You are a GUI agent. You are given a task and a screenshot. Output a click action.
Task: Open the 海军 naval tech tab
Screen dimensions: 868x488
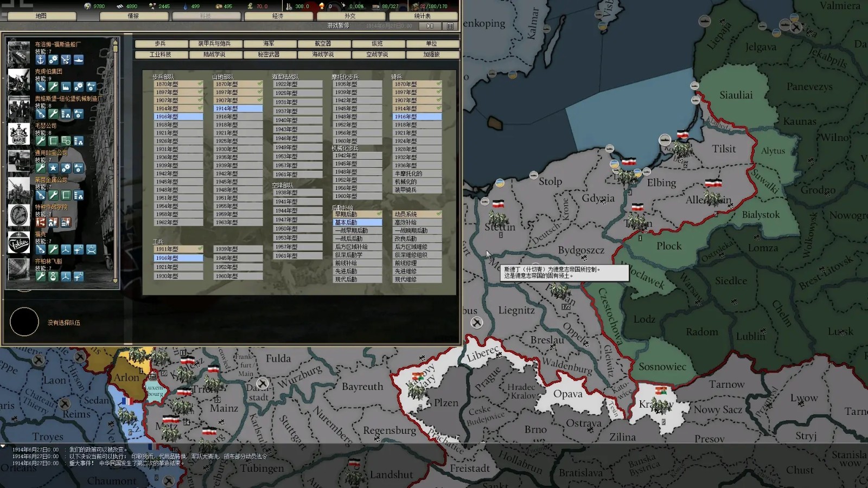pos(269,43)
